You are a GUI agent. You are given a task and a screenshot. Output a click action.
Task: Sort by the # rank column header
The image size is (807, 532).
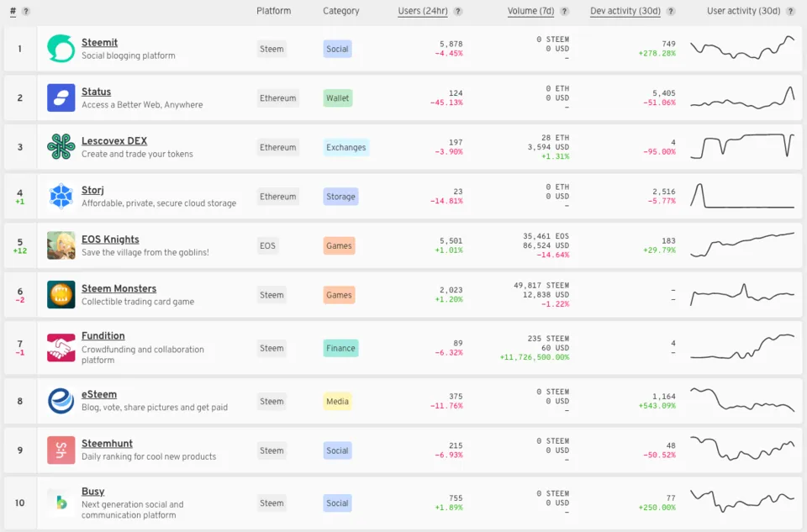(13, 11)
